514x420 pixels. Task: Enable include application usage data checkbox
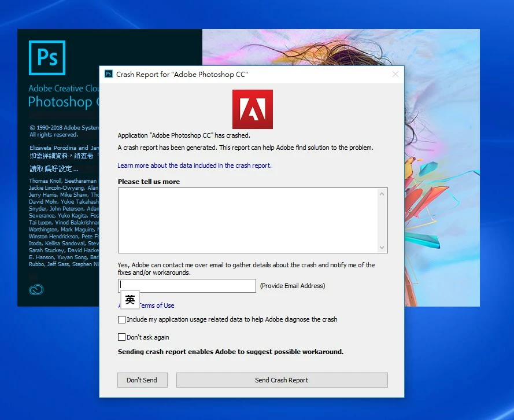point(121,319)
